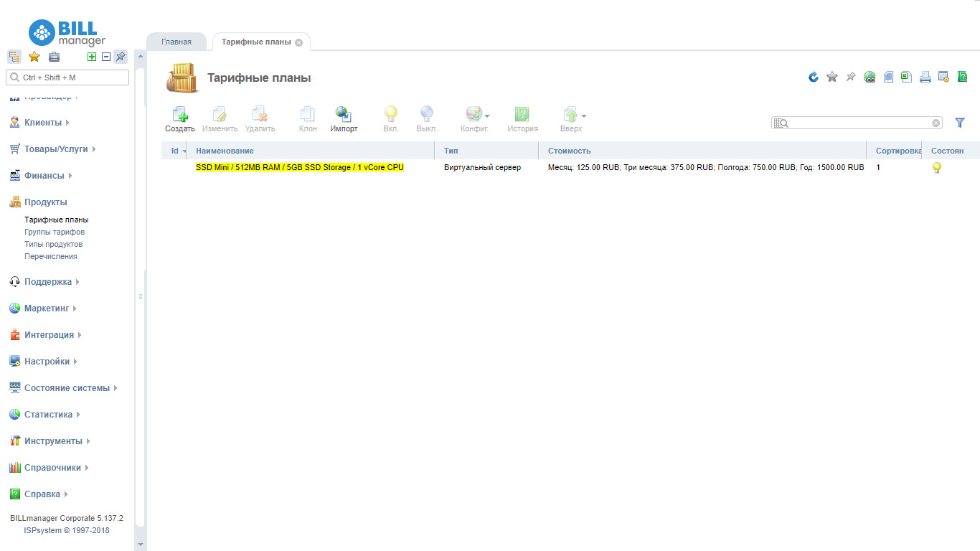Click the Создать (create) toolbar icon
Screen dimensions: 980x551
[x=180, y=114]
